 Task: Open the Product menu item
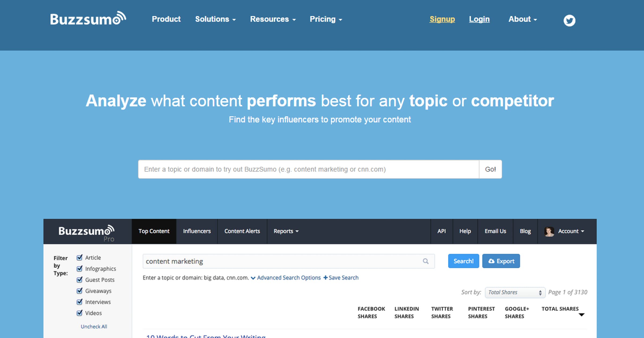coord(166,19)
